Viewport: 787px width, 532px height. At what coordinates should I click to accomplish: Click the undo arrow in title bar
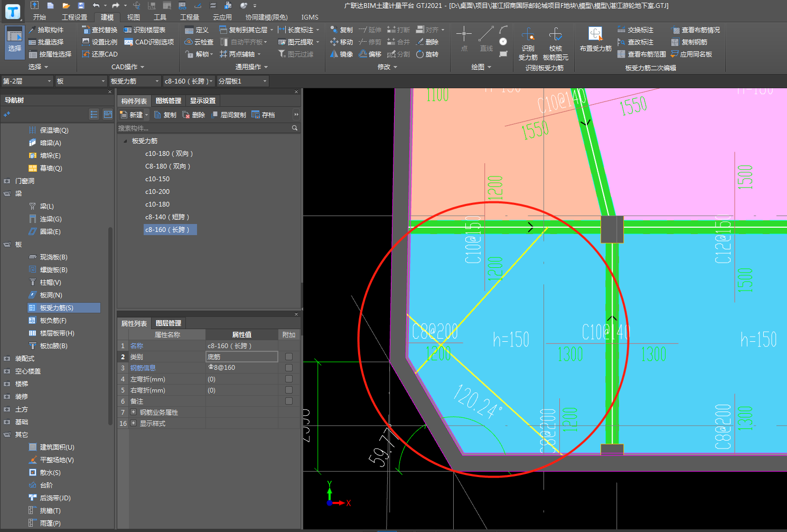point(96,5)
